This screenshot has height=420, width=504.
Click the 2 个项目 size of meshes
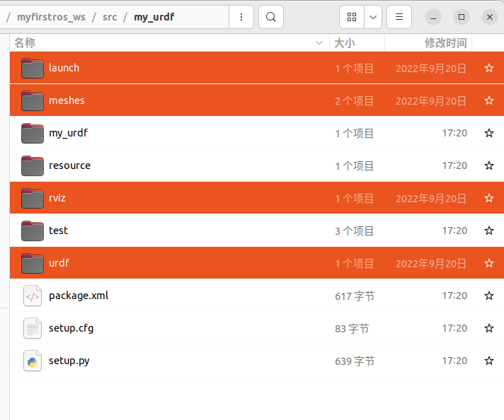click(x=354, y=101)
